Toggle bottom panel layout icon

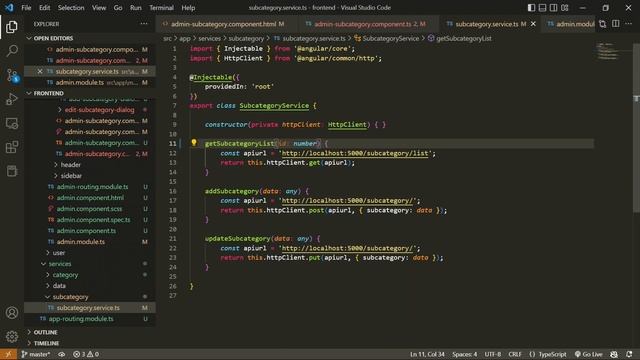click(x=542, y=7)
